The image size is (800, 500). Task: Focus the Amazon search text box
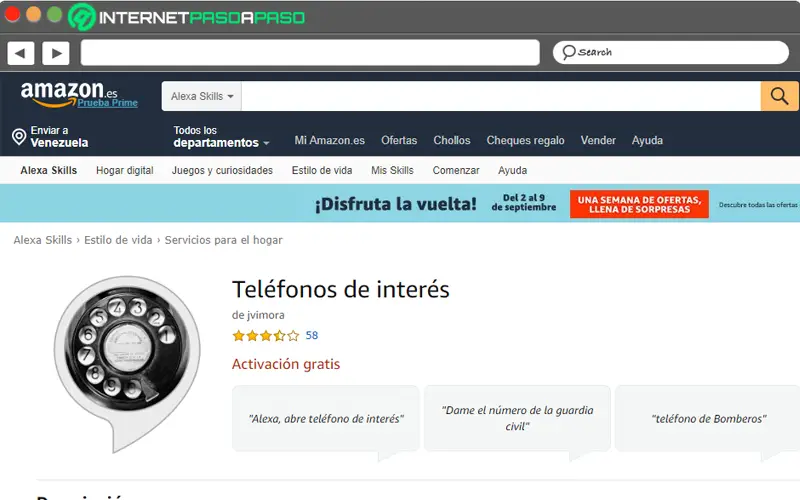[x=501, y=96]
